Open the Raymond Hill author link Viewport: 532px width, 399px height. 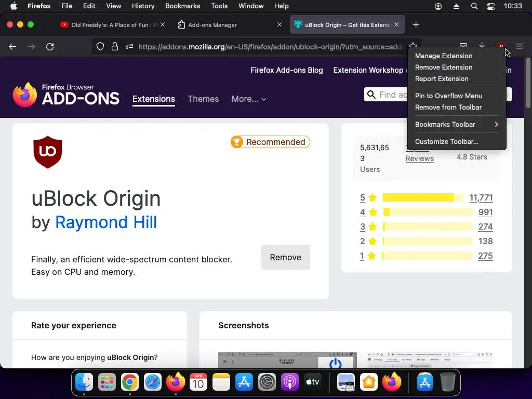tap(106, 222)
